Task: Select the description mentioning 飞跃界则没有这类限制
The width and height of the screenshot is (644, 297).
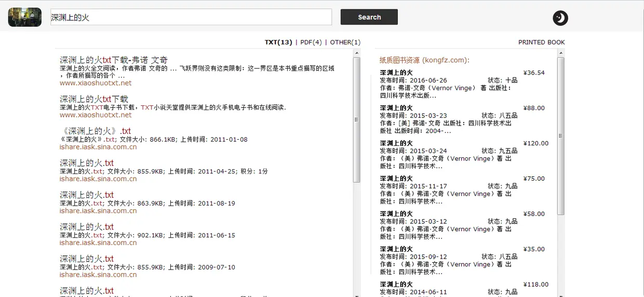Action: pos(197,72)
